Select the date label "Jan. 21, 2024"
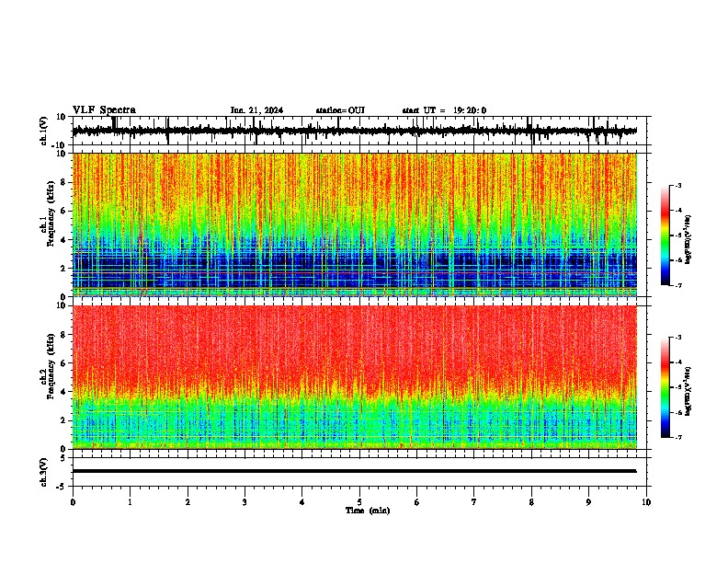 pos(256,110)
